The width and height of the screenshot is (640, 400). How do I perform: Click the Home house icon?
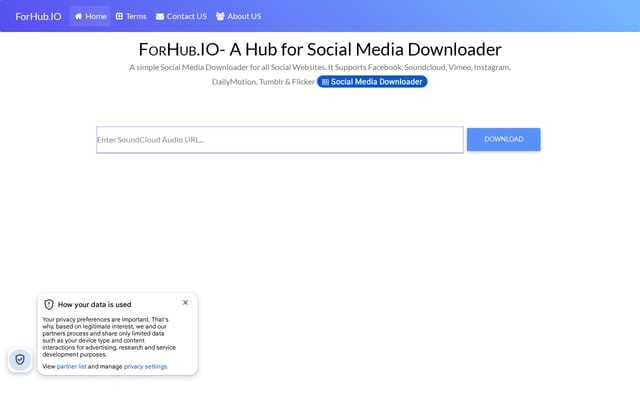point(78,16)
